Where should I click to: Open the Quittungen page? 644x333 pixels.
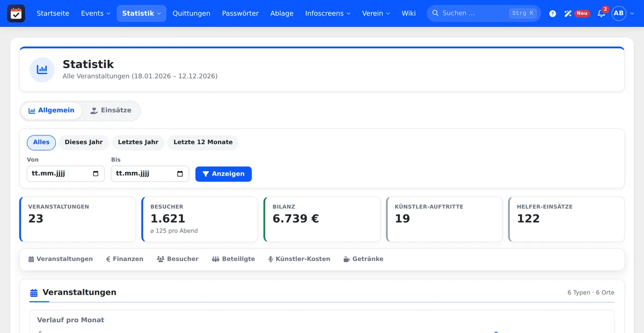[x=192, y=13]
